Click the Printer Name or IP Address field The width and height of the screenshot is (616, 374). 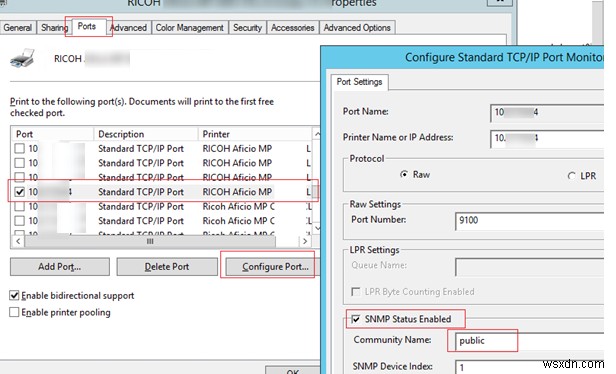(547, 139)
